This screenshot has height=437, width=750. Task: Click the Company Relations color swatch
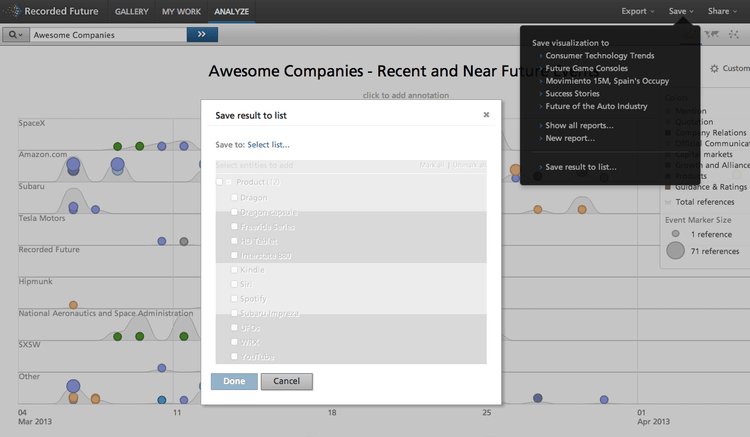[x=668, y=133]
